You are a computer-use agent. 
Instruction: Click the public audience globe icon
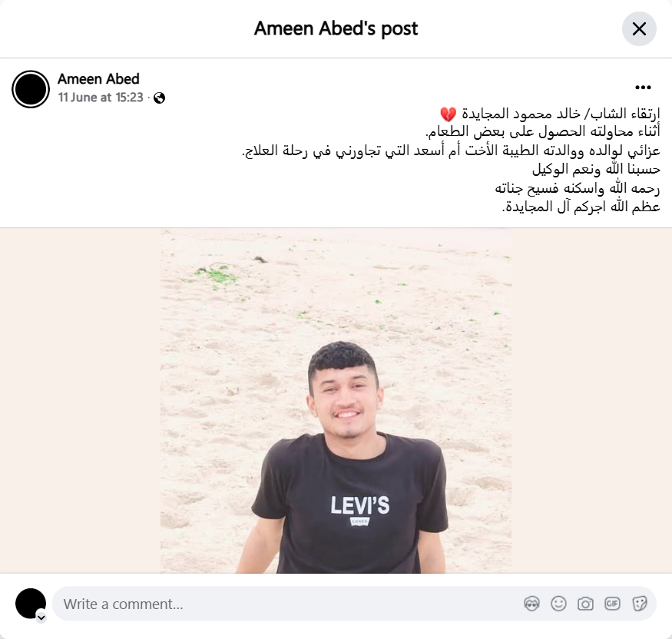click(x=160, y=98)
